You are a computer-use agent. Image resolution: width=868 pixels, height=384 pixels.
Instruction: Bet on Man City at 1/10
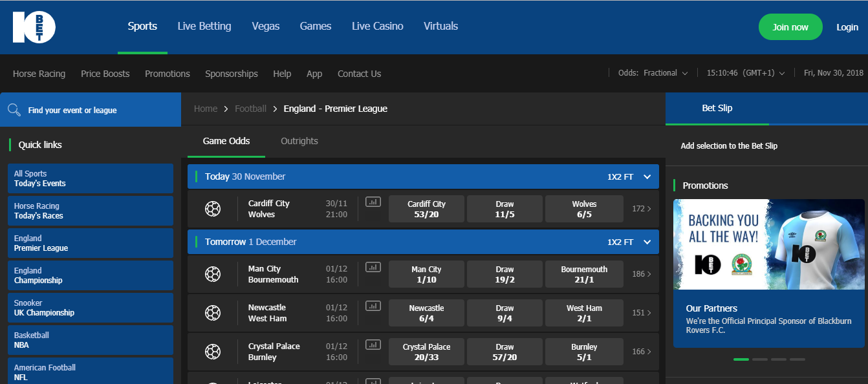point(426,274)
